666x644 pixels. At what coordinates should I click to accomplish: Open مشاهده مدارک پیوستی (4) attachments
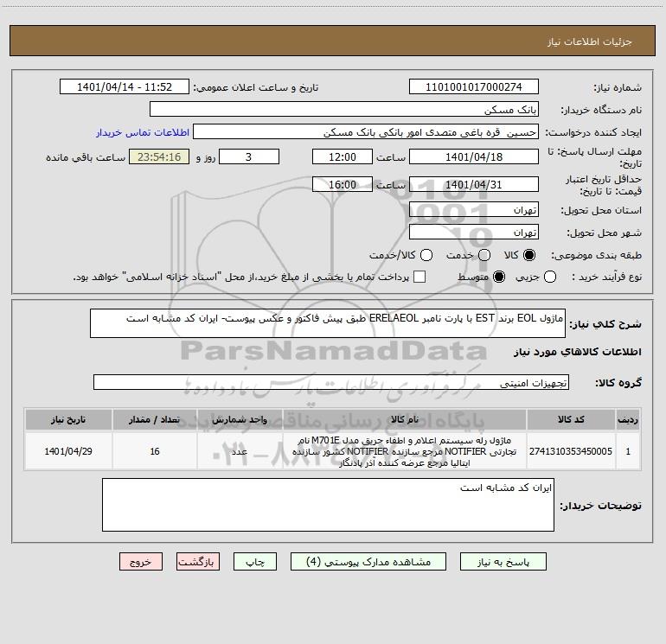coord(368,562)
